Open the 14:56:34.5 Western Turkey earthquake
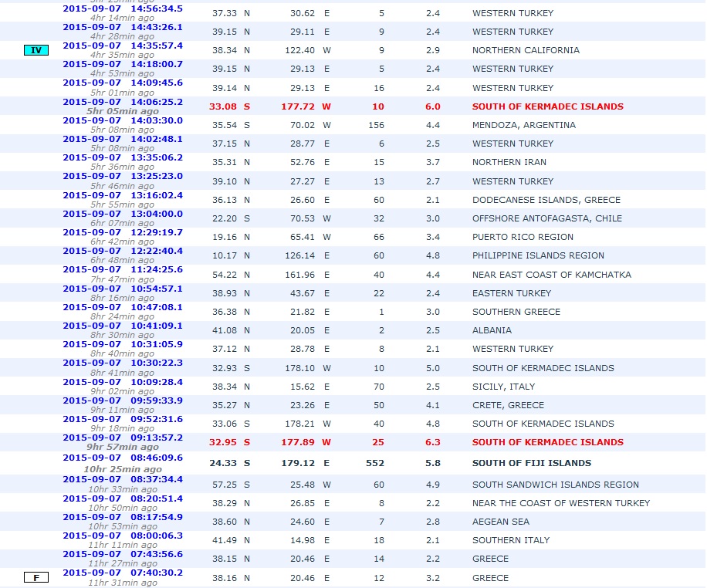This screenshot has width=707, height=588. (x=123, y=8)
